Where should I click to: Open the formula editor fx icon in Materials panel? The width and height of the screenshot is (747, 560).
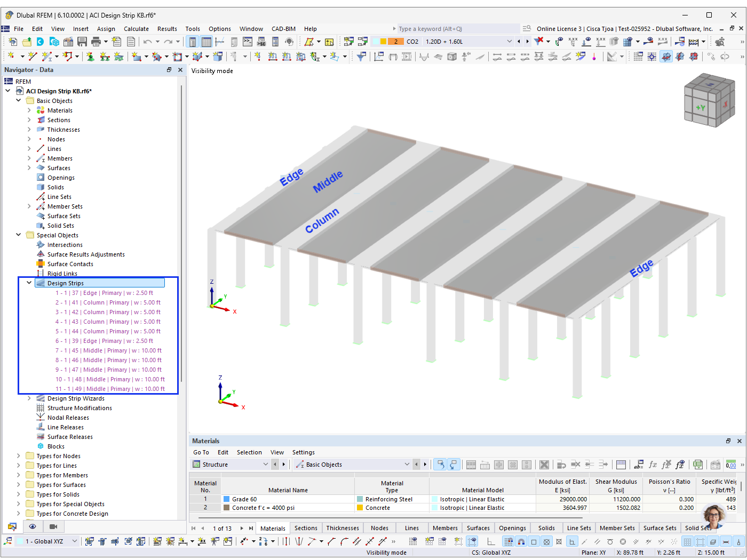pos(653,465)
